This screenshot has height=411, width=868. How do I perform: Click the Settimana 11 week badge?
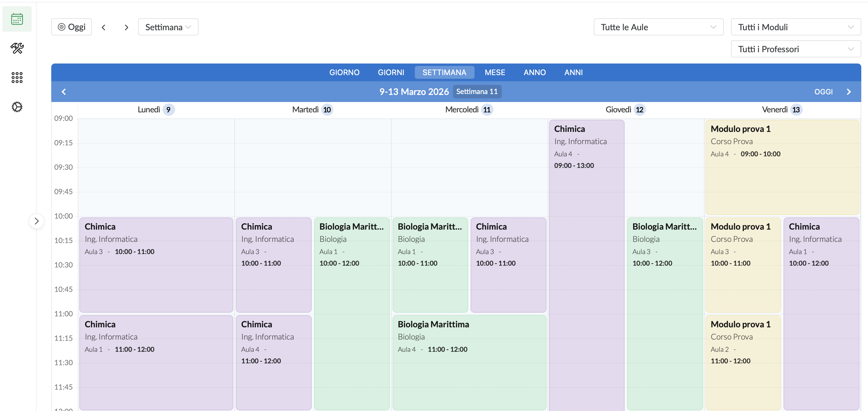click(477, 91)
